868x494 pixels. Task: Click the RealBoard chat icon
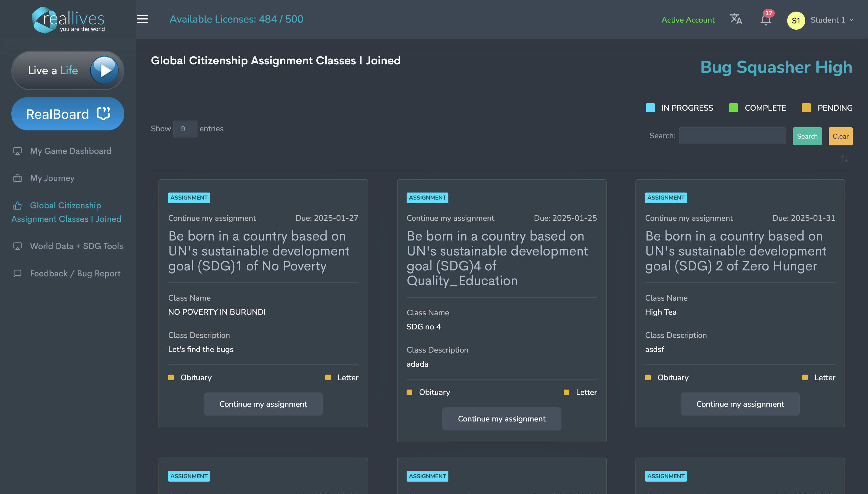[x=103, y=114]
